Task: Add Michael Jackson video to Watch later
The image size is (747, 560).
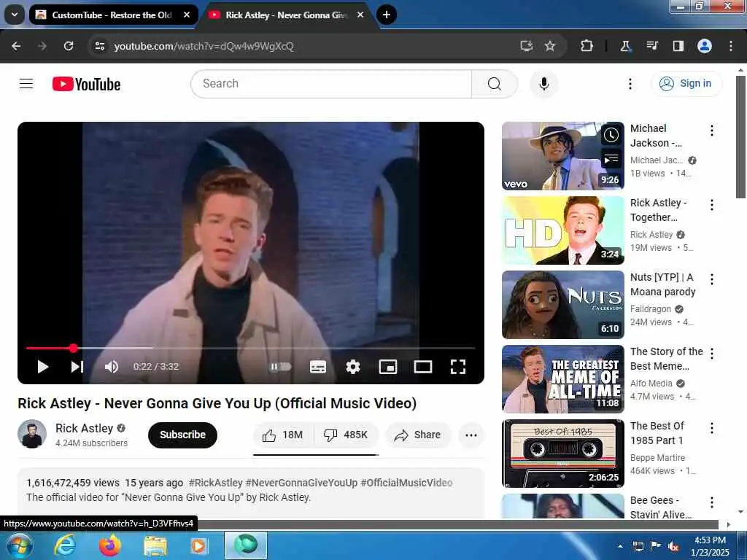Action: point(611,135)
